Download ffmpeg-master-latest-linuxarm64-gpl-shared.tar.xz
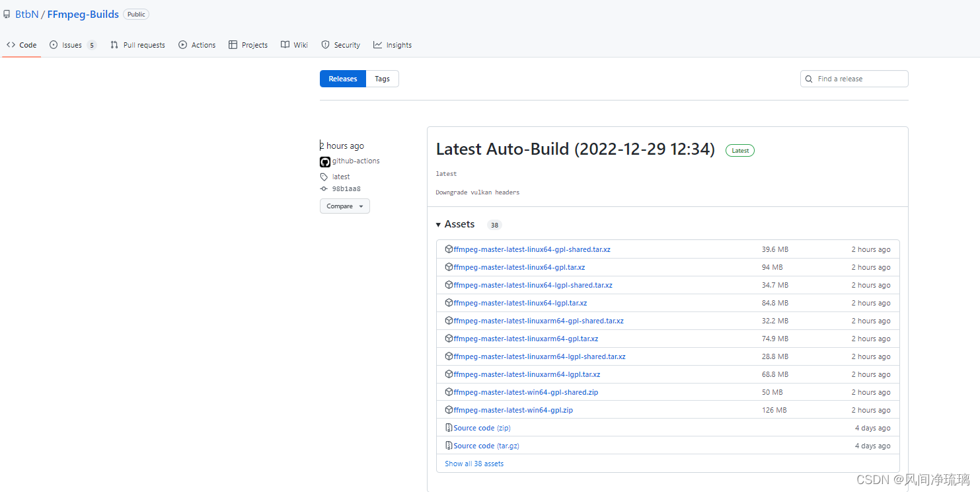980x492 pixels. (x=539, y=321)
